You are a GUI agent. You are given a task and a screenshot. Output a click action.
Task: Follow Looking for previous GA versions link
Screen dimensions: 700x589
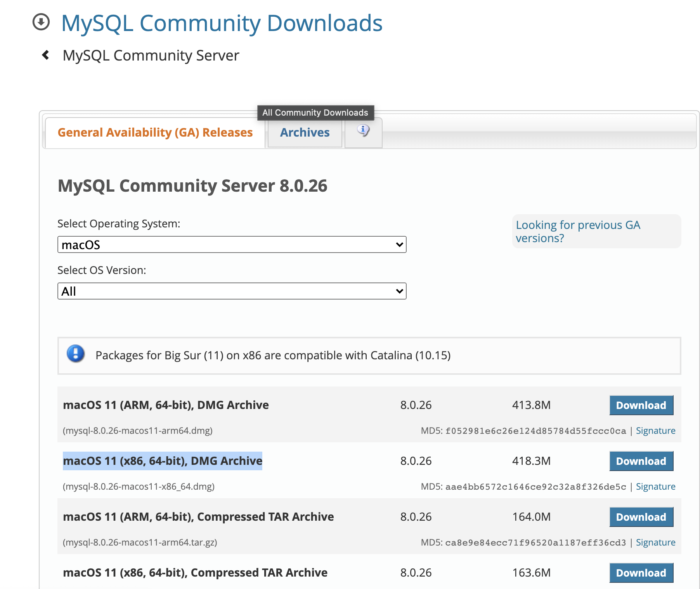pyautogui.click(x=578, y=231)
